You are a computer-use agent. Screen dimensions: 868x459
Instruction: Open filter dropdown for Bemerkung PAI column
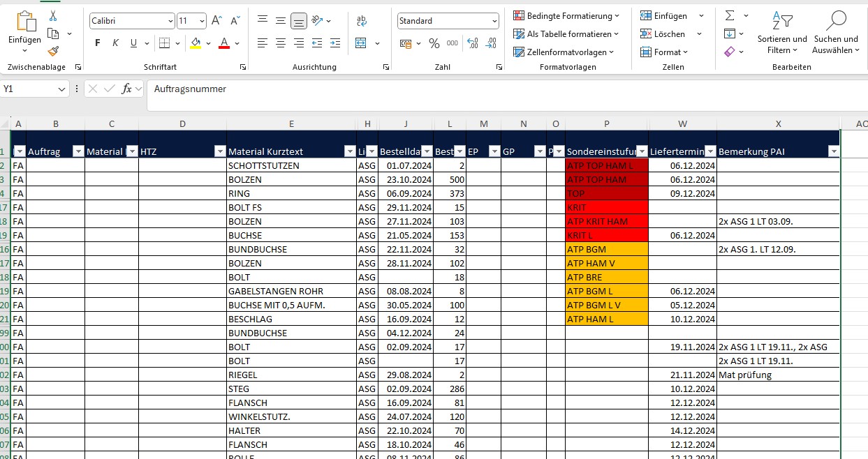pyautogui.click(x=833, y=151)
